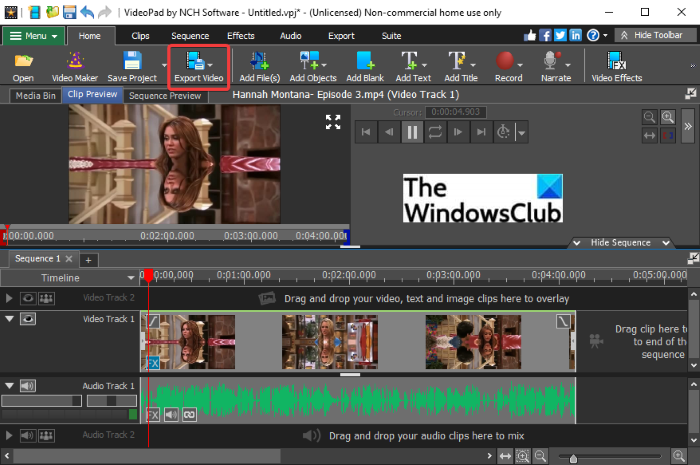
Task: Mute Audio Track 2 speaker toggle
Action: point(28,435)
